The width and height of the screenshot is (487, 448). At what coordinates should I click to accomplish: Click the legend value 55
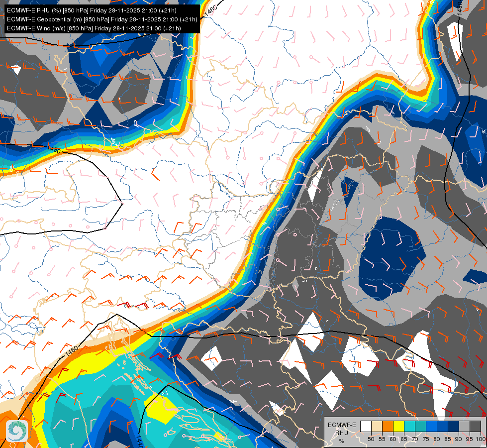pyautogui.click(x=382, y=439)
